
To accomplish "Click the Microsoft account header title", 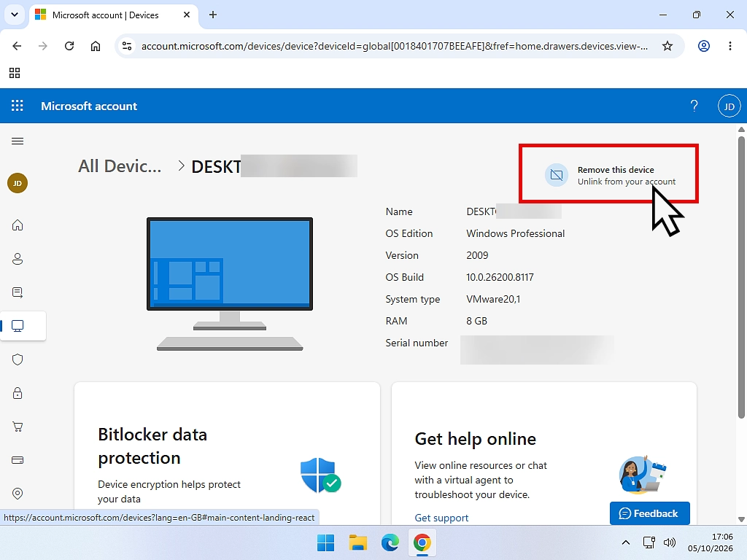I will pos(89,106).
